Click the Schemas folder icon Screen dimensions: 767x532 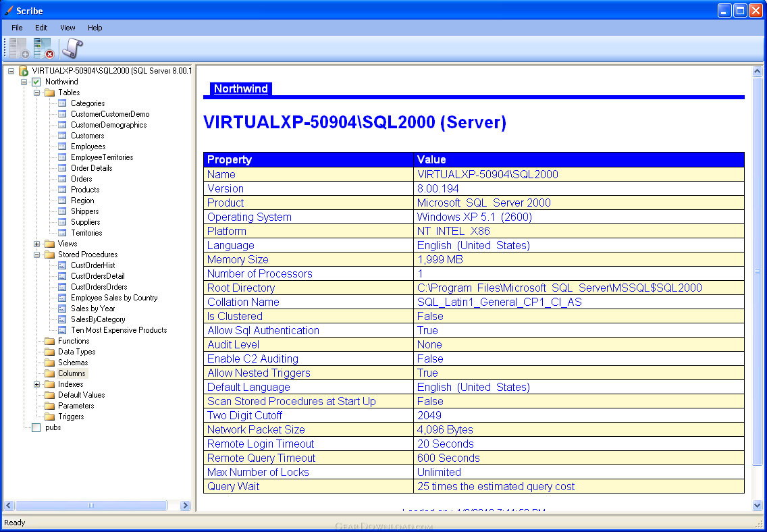(49, 363)
